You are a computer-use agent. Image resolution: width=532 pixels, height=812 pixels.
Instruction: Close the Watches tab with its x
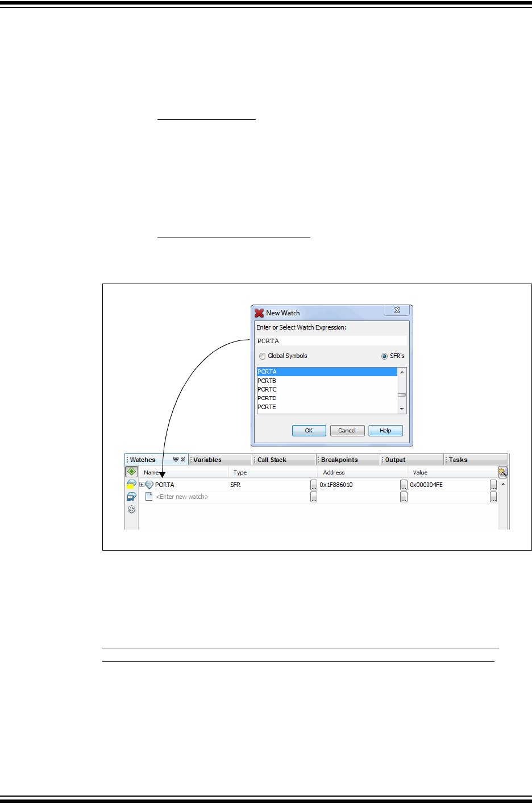pyautogui.click(x=183, y=459)
